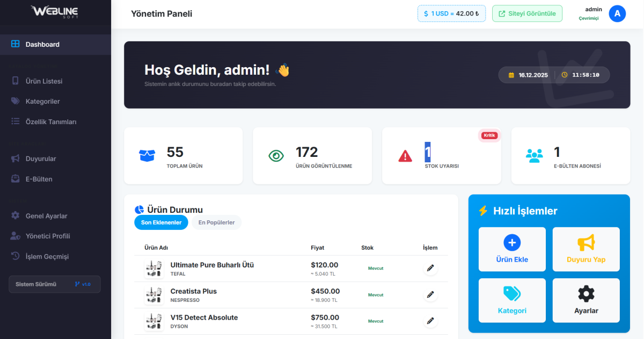644x339 pixels.
Task: Switch to the En Popülerler tab
Action: [x=216, y=222]
